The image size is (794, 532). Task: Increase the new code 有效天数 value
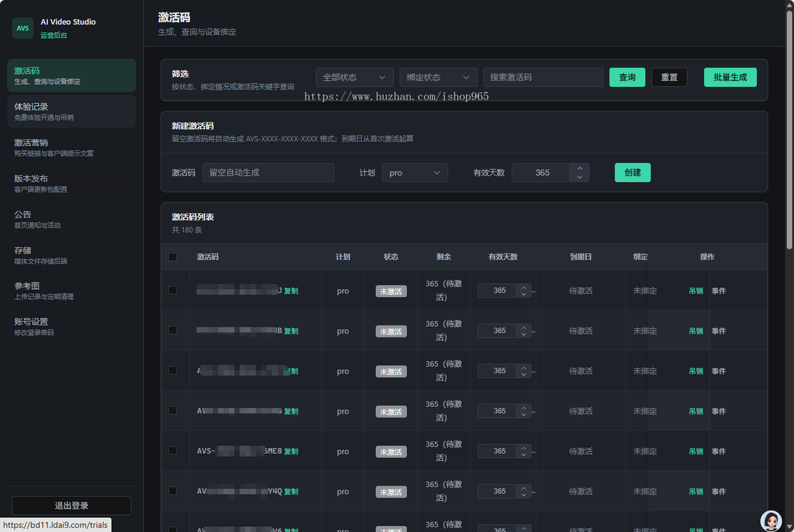point(580,168)
